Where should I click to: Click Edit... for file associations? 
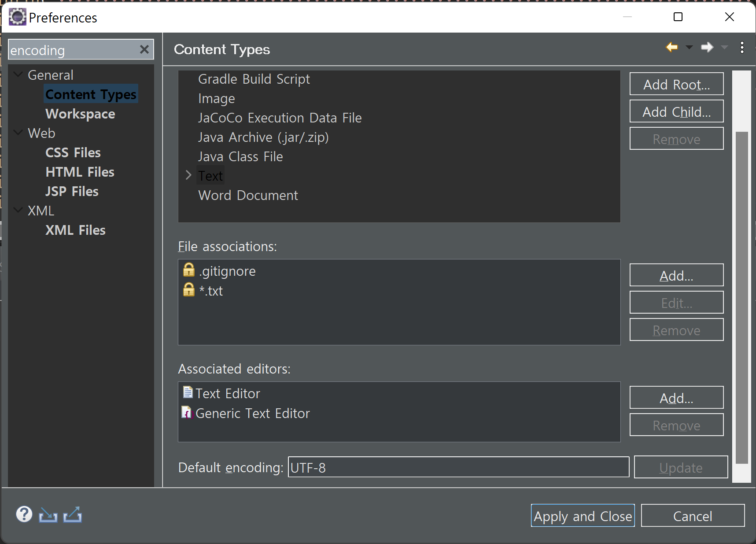tap(677, 302)
